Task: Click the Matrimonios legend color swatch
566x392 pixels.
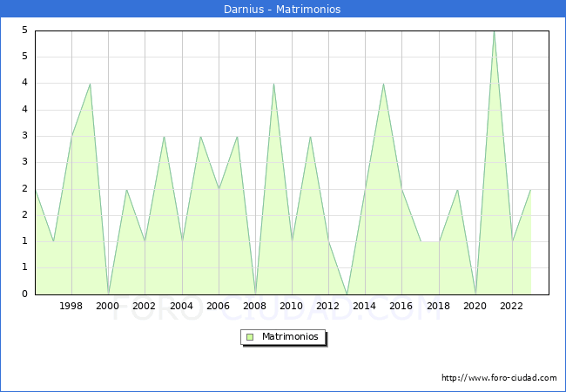Action: [x=250, y=337]
